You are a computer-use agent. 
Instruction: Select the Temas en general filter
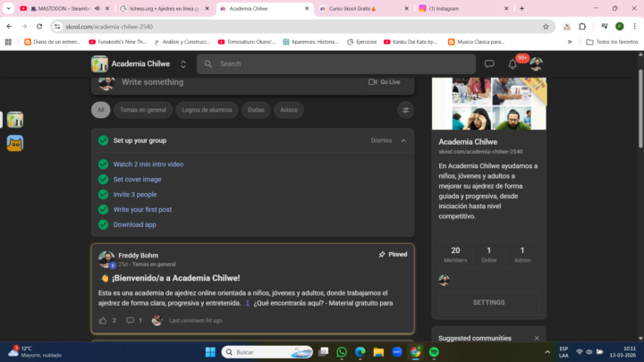click(143, 110)
